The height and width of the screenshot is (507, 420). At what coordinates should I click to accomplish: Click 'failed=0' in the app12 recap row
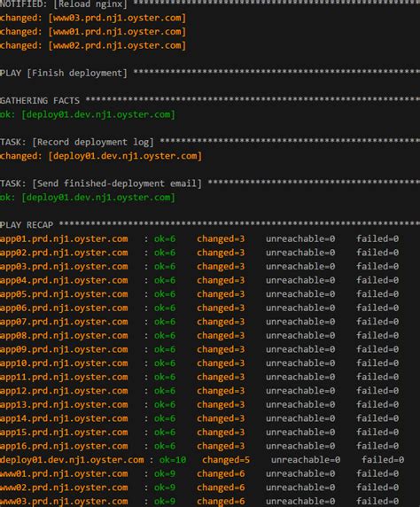[377, 391]
